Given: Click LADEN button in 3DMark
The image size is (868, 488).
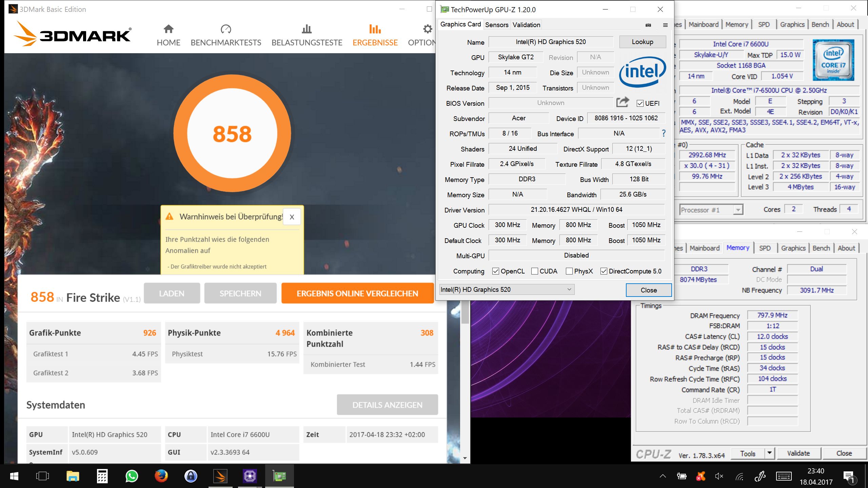Looking at the screenshot, I should (x=172, y=293).
